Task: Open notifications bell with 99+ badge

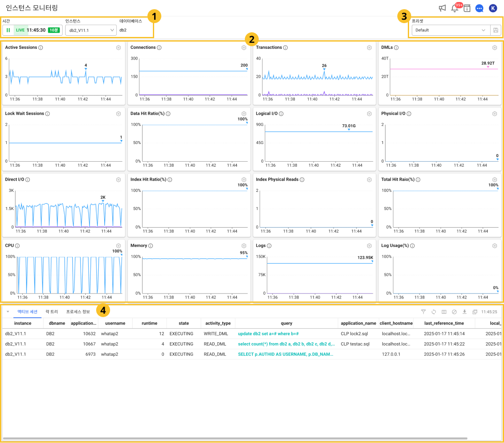Action: pos(454,8)
